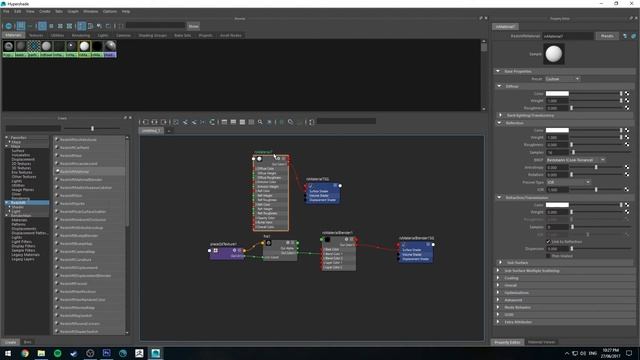Click the Show button beside browser search
Image resolution: width=640 pixels, height=360 pixels.
tap(193, 26)
